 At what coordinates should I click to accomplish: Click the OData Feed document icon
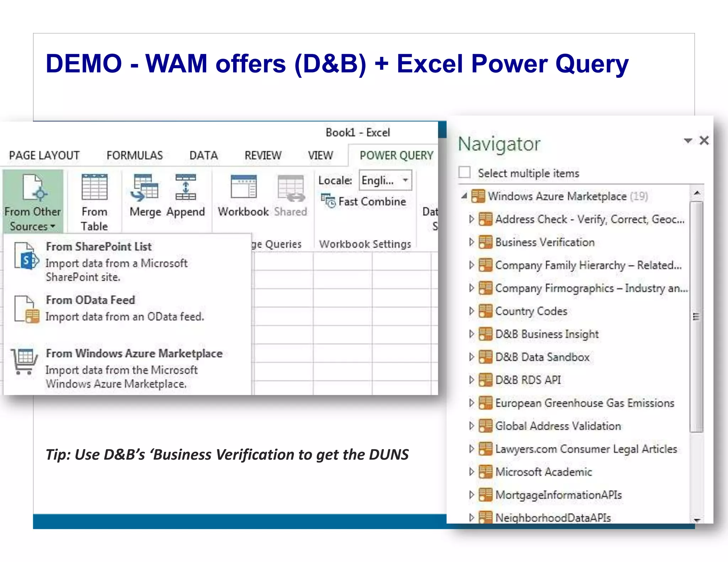(27, 309)
